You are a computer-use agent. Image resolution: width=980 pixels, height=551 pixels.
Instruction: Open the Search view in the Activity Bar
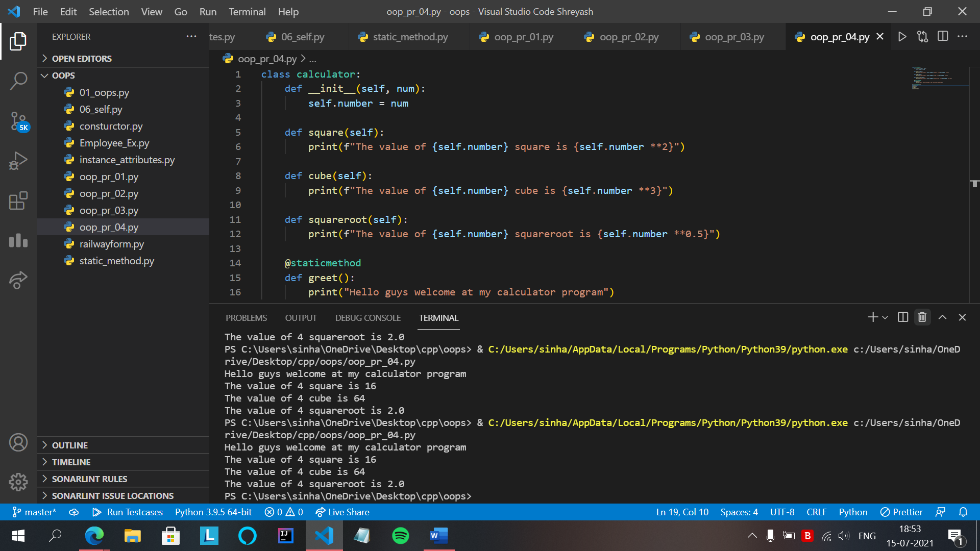[x=18, y=80]
